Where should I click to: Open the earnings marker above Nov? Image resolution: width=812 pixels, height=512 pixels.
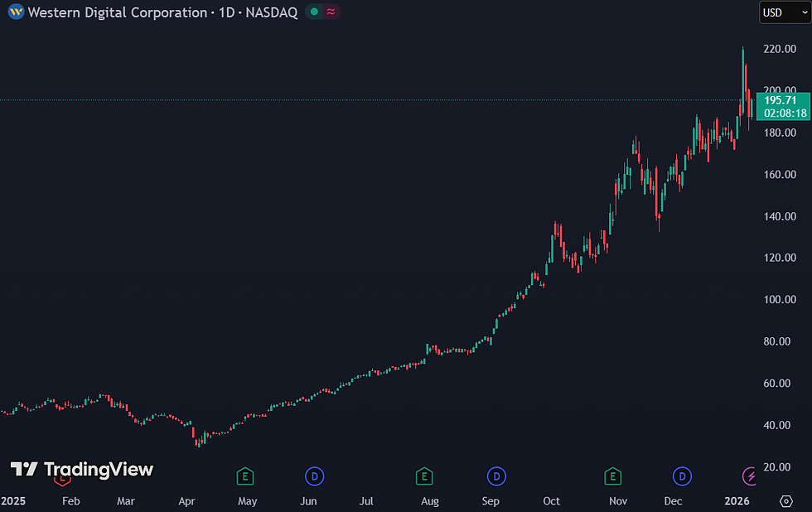(x=612, y=476)
